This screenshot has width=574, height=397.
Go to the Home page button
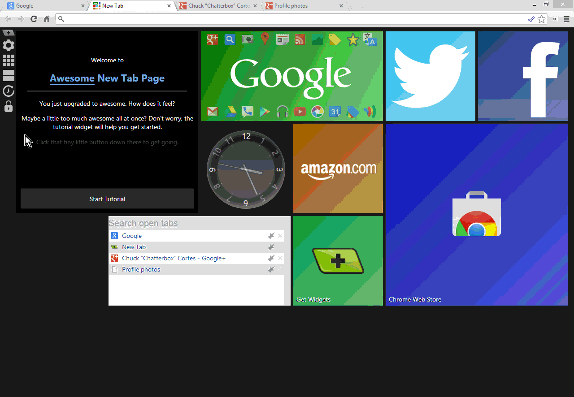(x=46, y=19)
